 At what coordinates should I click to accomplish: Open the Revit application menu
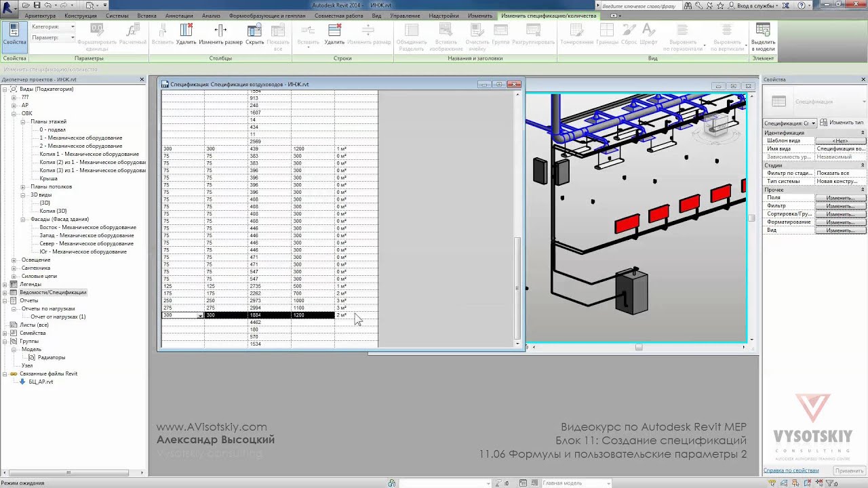tap(10, 7)
